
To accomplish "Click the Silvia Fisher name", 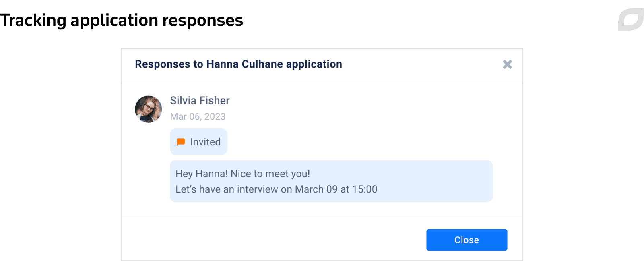I will [200, 100].
